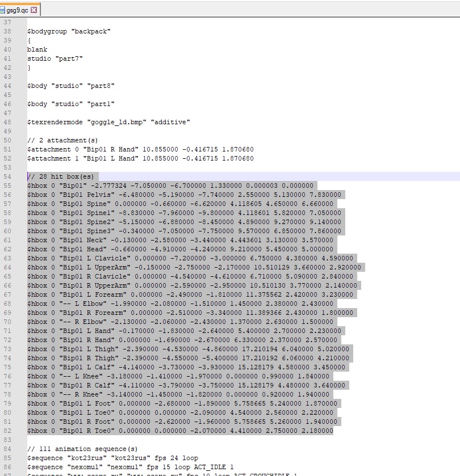Screen dimensions: 460x476
Task: Click the $body "studio" "part8" line
Action: 71,86
